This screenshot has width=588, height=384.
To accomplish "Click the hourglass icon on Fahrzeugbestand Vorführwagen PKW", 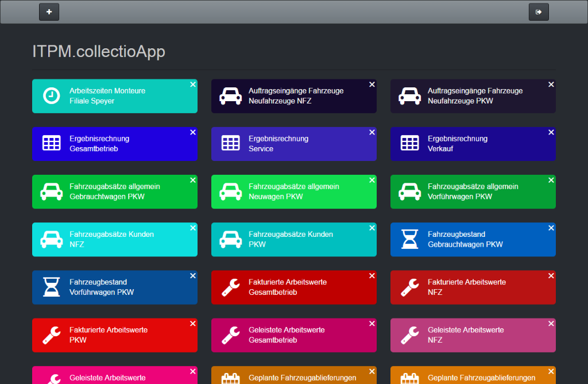I will (x=51, y=287).
